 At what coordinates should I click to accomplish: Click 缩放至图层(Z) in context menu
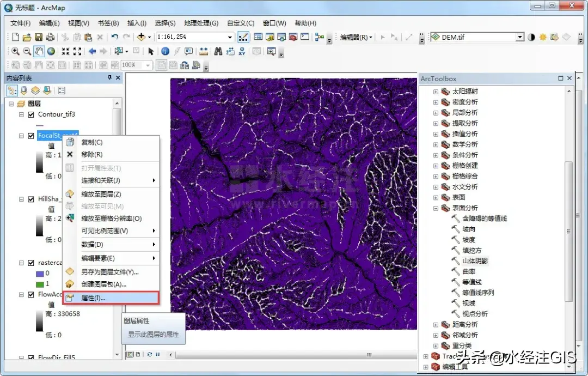point(101,194)
